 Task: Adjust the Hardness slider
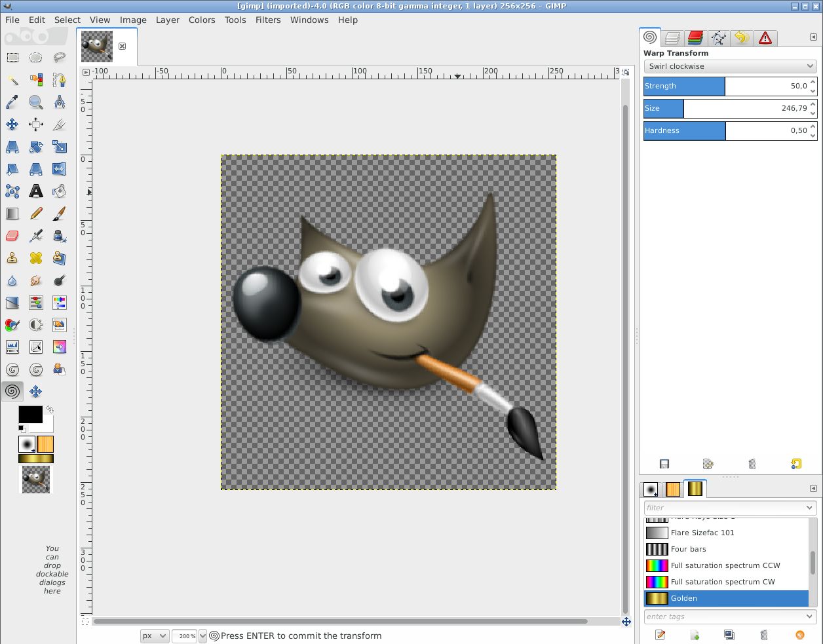pos(721,131)
